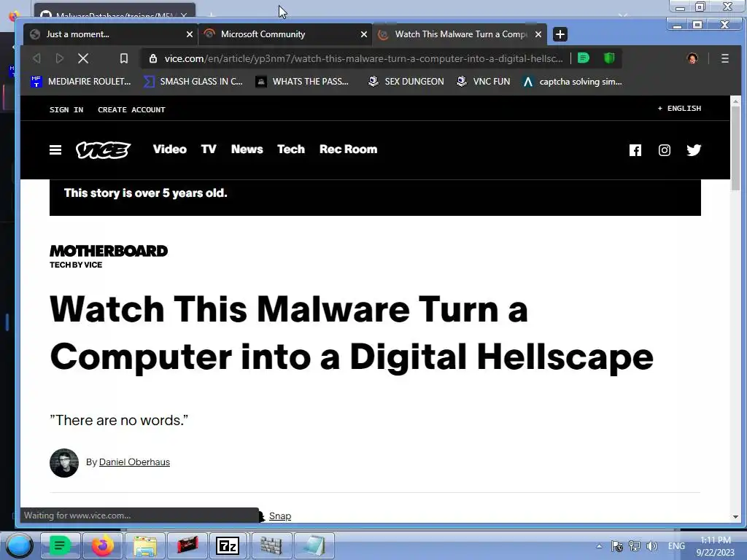747x560 pixels.
Task: Open the green chat app taskbar icon
Action: pos(61,545)
